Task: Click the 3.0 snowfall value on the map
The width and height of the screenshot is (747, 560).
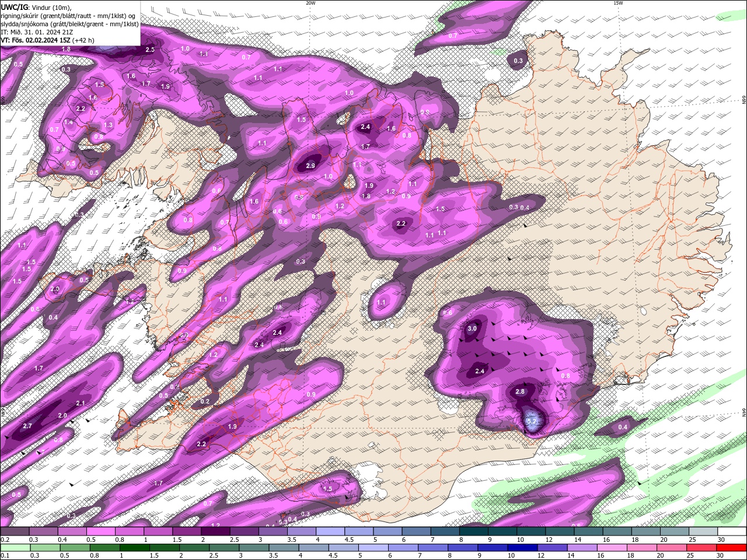Action: pos(473,328)
